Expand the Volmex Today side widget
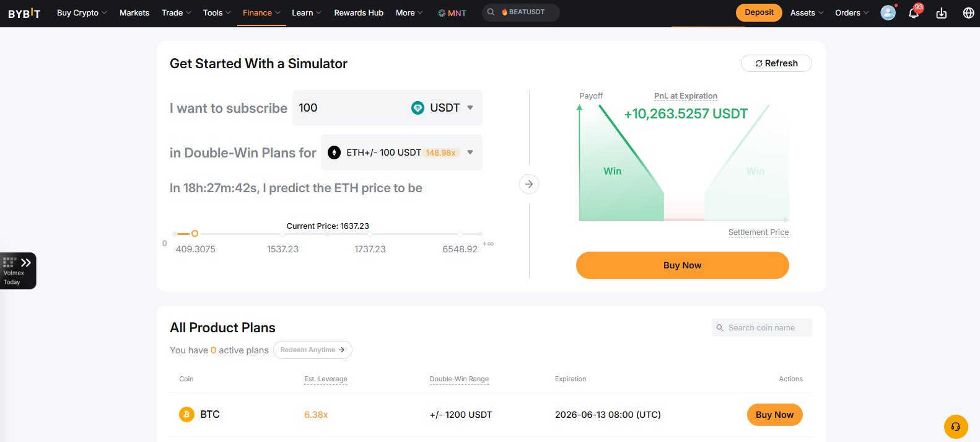 tap(18, 270)
